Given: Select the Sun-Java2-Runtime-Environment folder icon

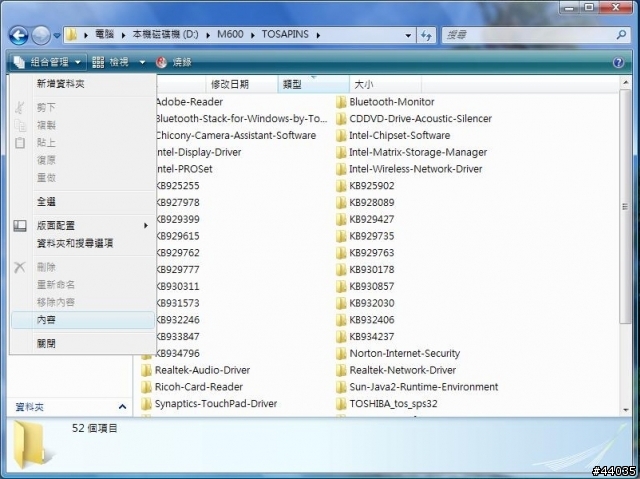Looking at the screenshot, I should [x=341, y=387].
